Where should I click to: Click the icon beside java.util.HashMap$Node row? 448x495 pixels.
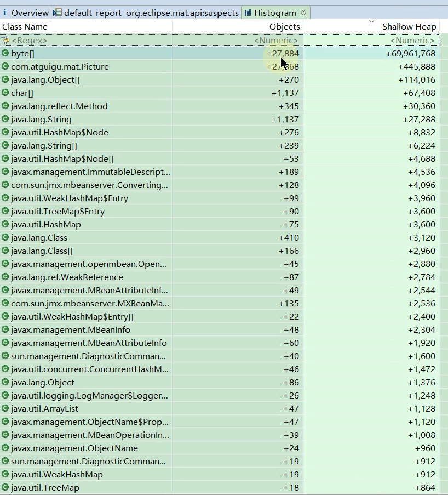tap(5, 132)
